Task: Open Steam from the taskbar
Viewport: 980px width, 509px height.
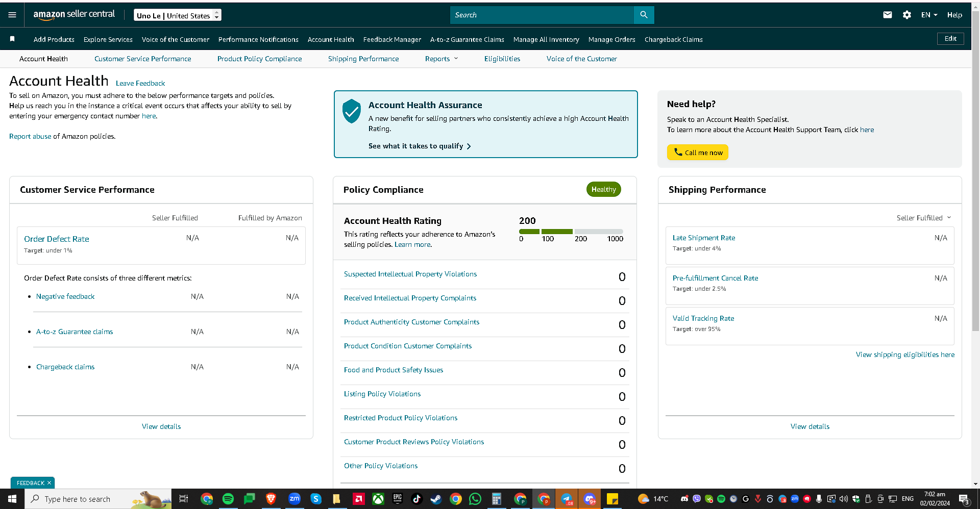Action: [x=436, y=499]
